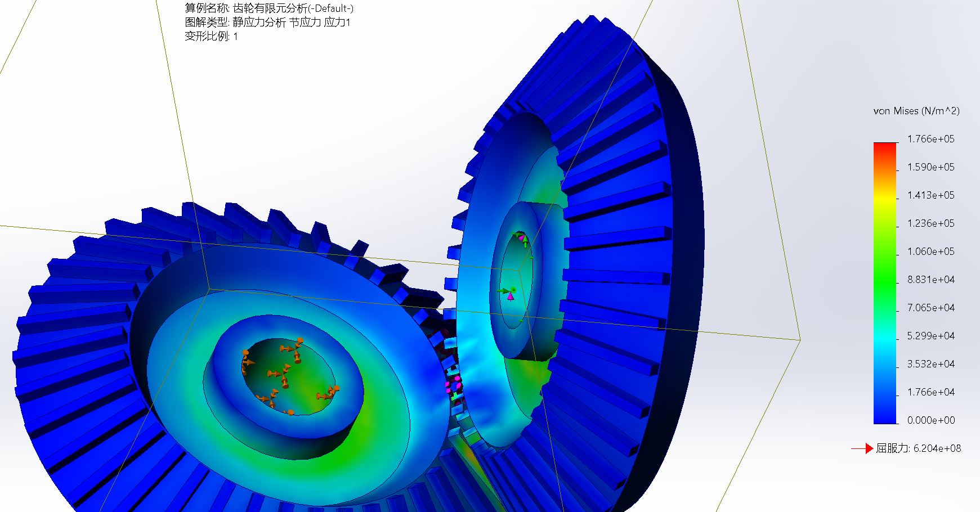Viewport: 980px width, 512px height.
Task: Select legend value 1.413e+05
Action: point(931,195)
